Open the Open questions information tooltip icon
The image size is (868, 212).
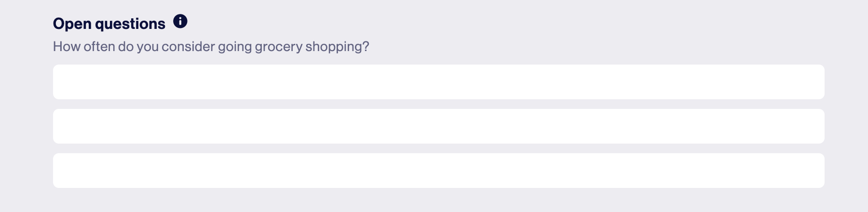pyautogui.click(x=180, y=22)
